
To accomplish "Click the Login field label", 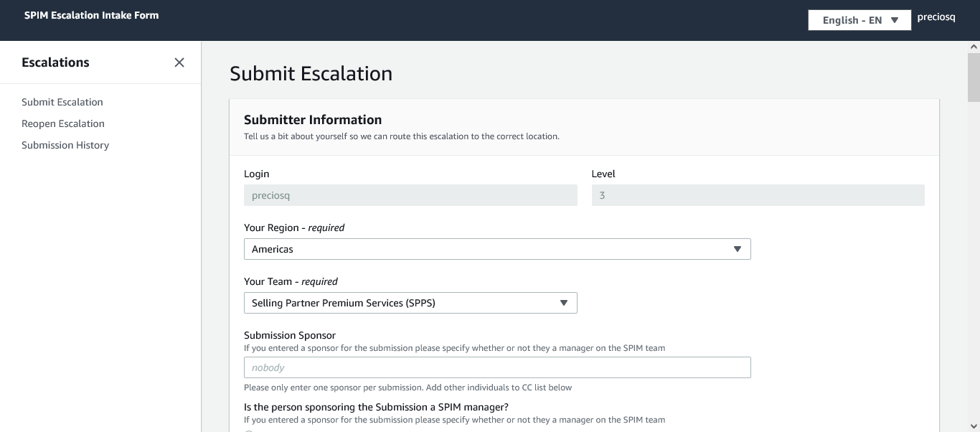I will [x=257, y=174].
